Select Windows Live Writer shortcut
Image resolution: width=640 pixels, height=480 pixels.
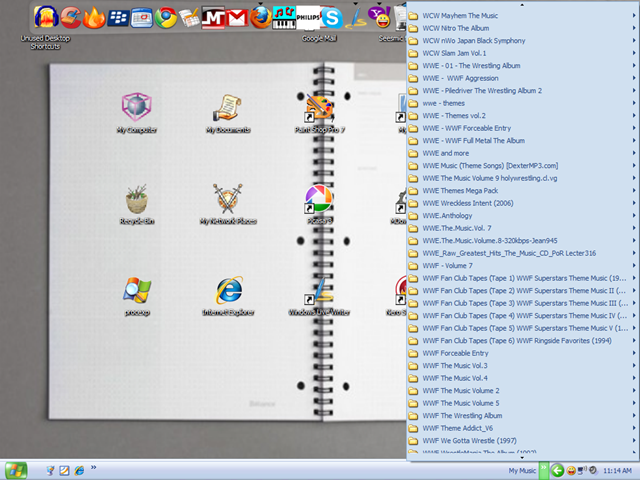point(319,296)
